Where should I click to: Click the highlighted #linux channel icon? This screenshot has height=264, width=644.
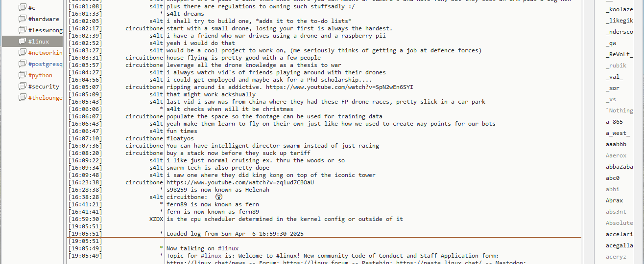coord(22,42)
